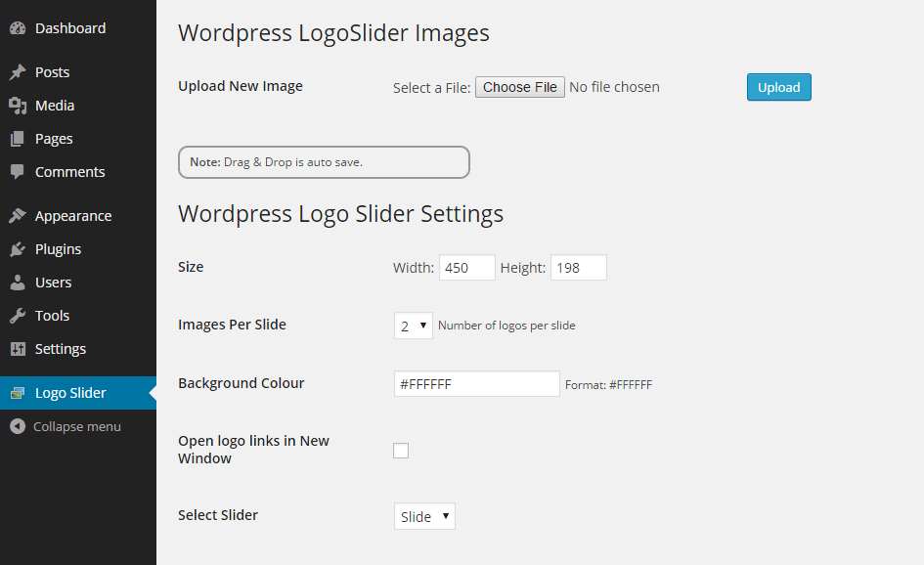Click the Users person icon
Image resolution: width=924 pixels, height=565 pixels.
(x=18, y=282)
